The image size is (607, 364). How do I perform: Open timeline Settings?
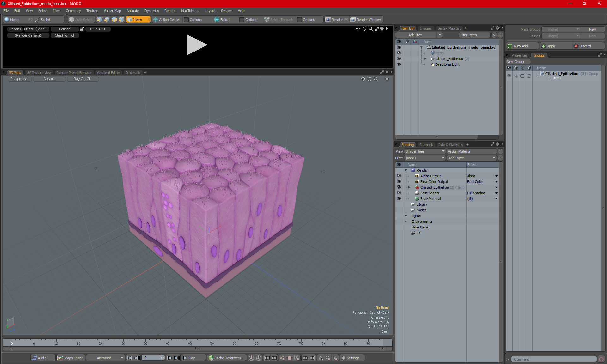point(352,358)
